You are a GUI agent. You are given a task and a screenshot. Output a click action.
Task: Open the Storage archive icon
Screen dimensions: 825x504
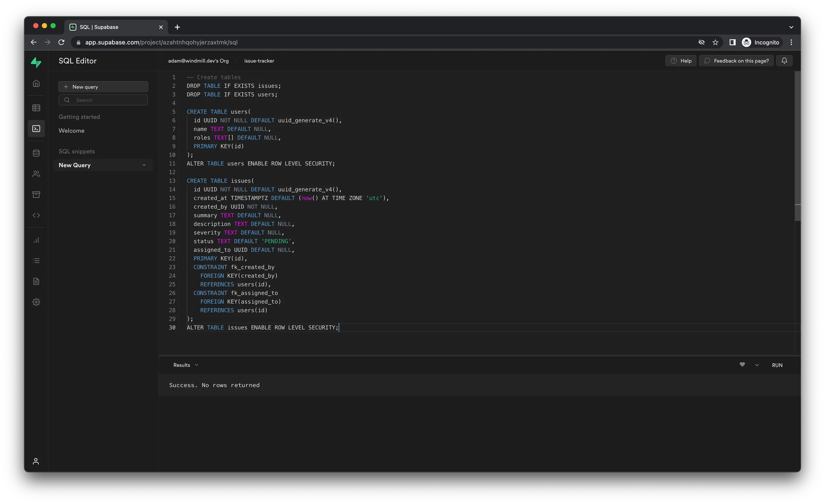(x=36, y=194)
